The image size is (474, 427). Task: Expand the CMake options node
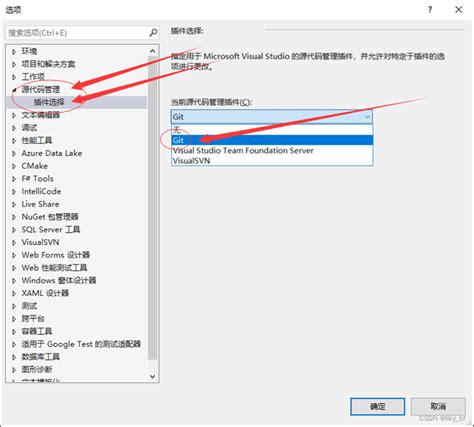point(14,166)
